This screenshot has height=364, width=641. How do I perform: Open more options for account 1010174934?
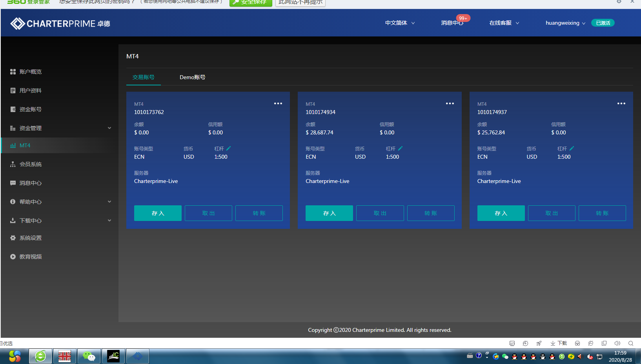[450, 103]
